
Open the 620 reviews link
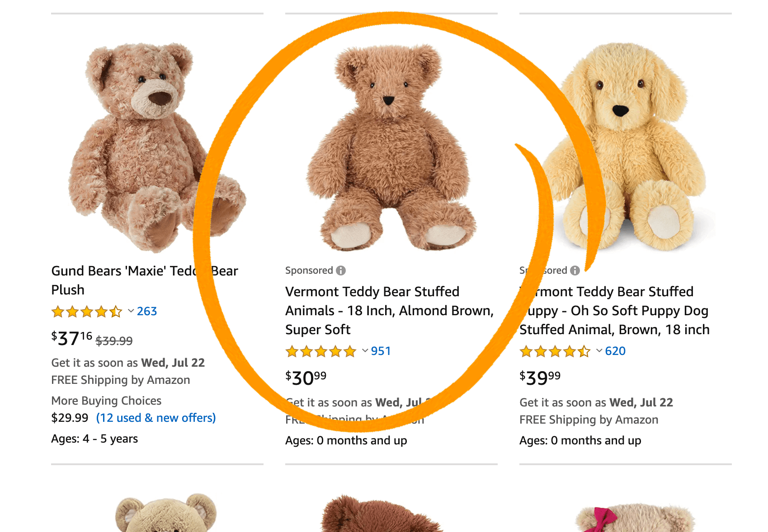[x=615, y=351]
